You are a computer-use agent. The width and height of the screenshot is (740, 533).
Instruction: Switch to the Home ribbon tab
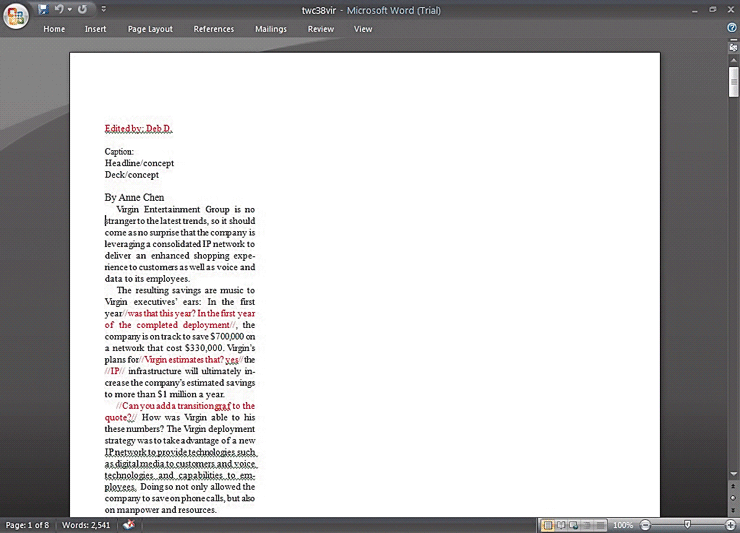pyautogui.click(x=54, y=29)
